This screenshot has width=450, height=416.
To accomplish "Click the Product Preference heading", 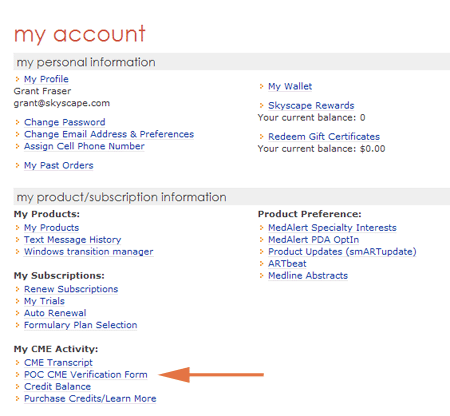I will pyautogui.click(x=309, y=214).
